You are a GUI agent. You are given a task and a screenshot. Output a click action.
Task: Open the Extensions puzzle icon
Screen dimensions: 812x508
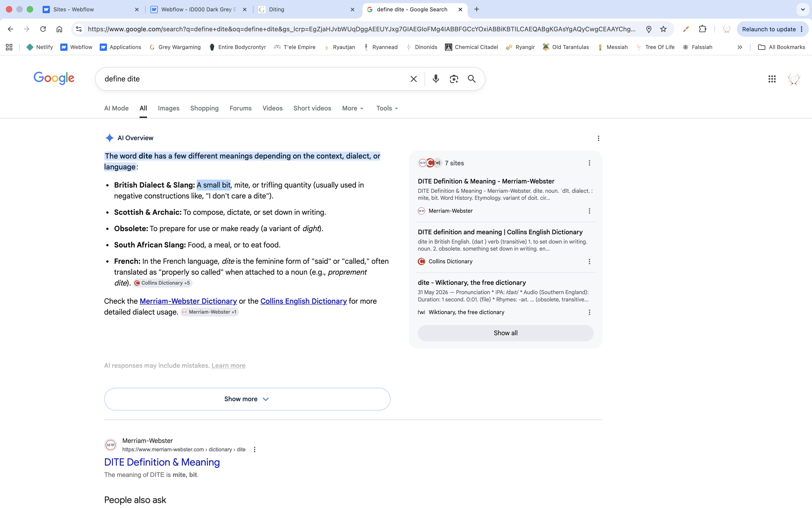coord(702,29)
